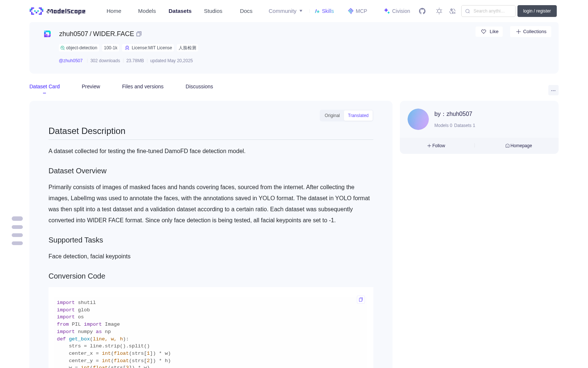Click the 'Datasets 1' count

(465, 125)
